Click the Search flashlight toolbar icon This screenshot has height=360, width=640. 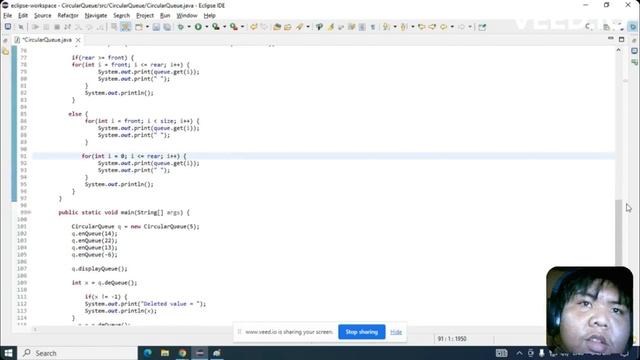[300, 27]
